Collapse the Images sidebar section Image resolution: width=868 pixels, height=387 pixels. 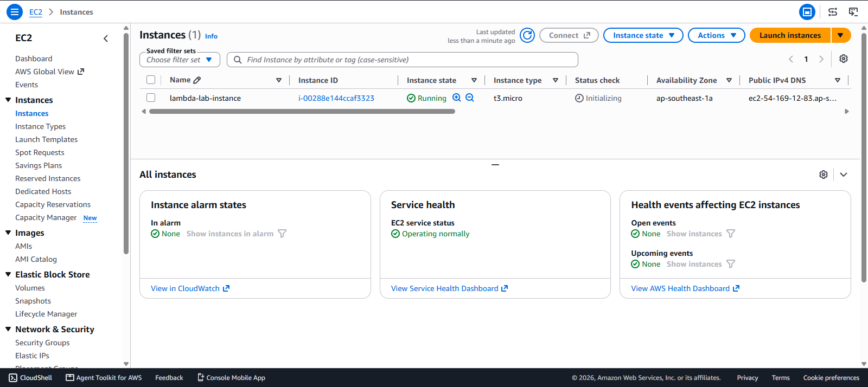[8, 233]
